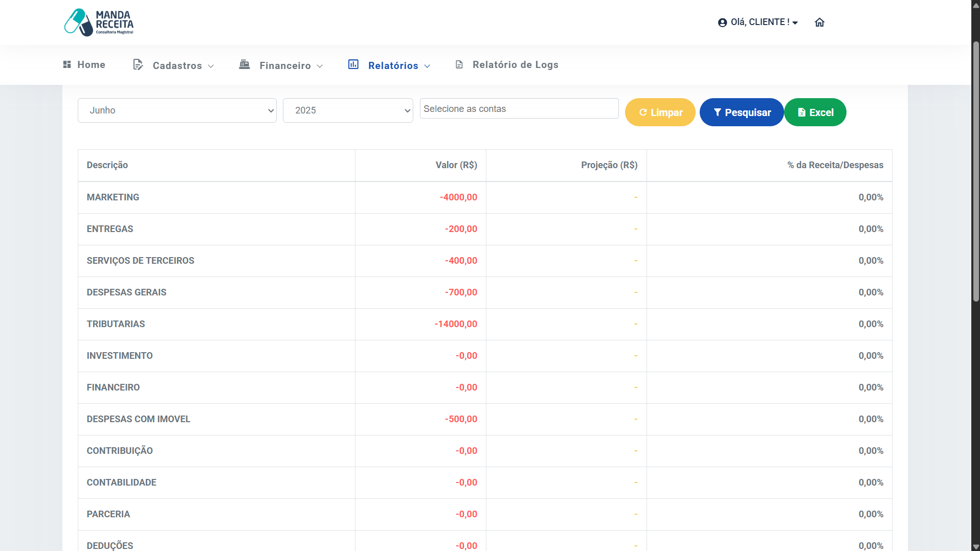Screen dimensions: 980x551
Task: Click the home house icon in header
Action: click(x=819, y=22)
